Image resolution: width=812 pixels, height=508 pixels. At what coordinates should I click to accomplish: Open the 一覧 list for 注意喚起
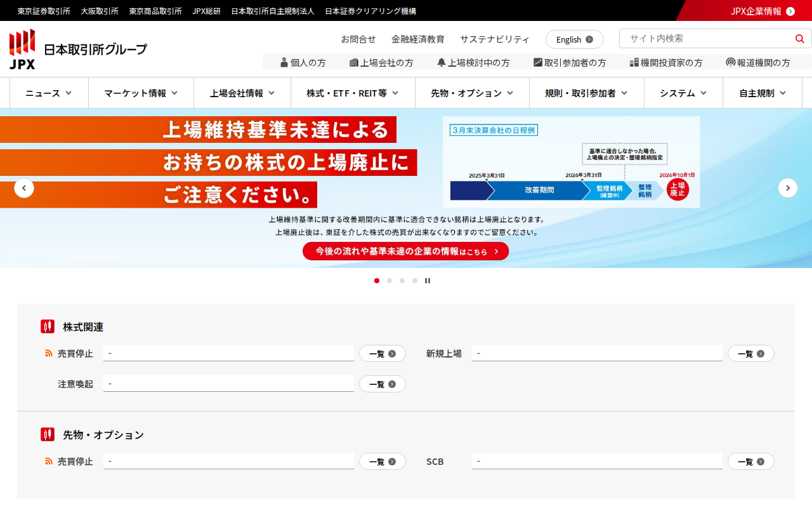383,384
